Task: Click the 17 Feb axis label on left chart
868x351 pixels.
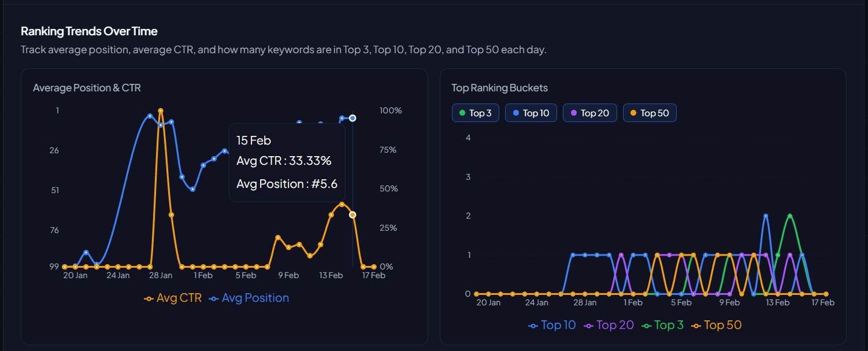Action: click(x=373, y=275)
